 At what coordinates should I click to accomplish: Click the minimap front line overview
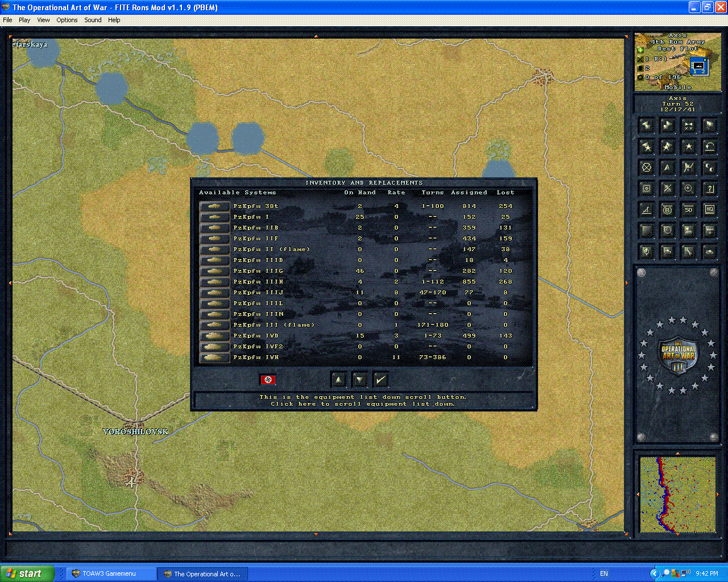(677, 494)
